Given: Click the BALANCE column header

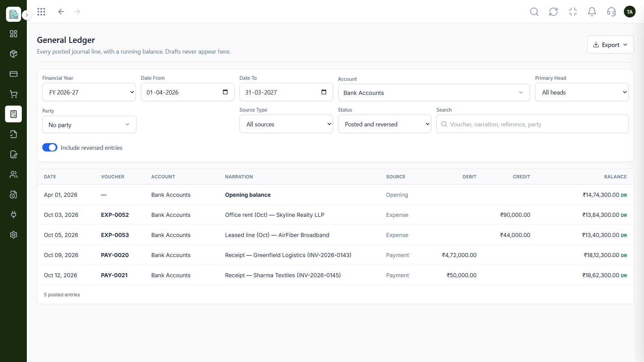Looking at the screenshot, I should (615, 177).
